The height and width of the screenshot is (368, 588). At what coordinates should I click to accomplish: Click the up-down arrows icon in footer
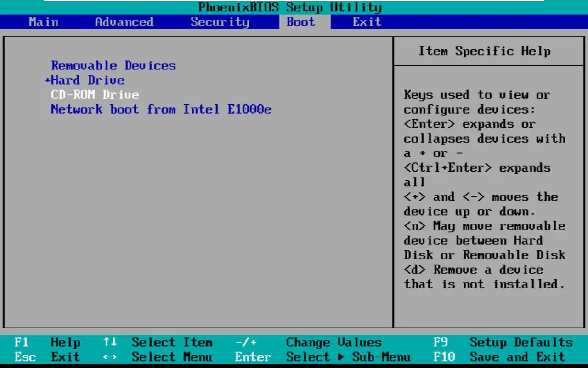pos(110,342)
